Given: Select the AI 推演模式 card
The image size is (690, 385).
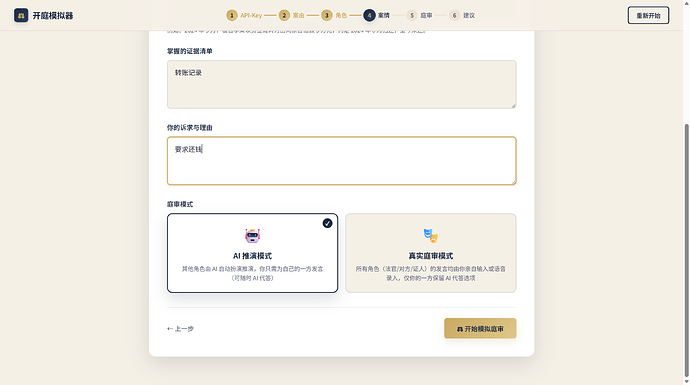Looking at the screenshot, I should [253, 253].
